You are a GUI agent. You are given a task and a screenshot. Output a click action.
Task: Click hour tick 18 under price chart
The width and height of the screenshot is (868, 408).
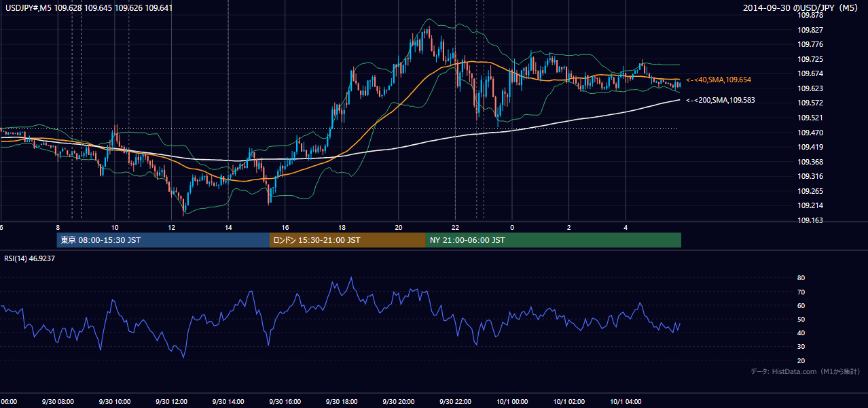pyautogui.click(x=342, y=228)
